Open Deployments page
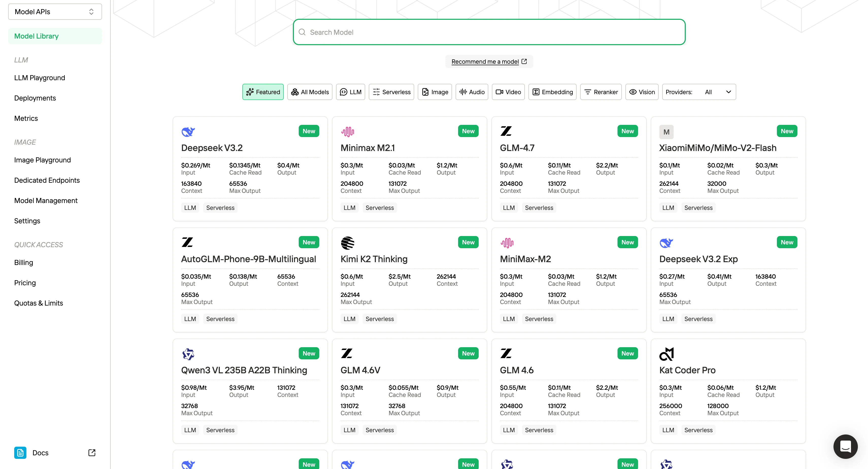 click(x=35, y=98)
